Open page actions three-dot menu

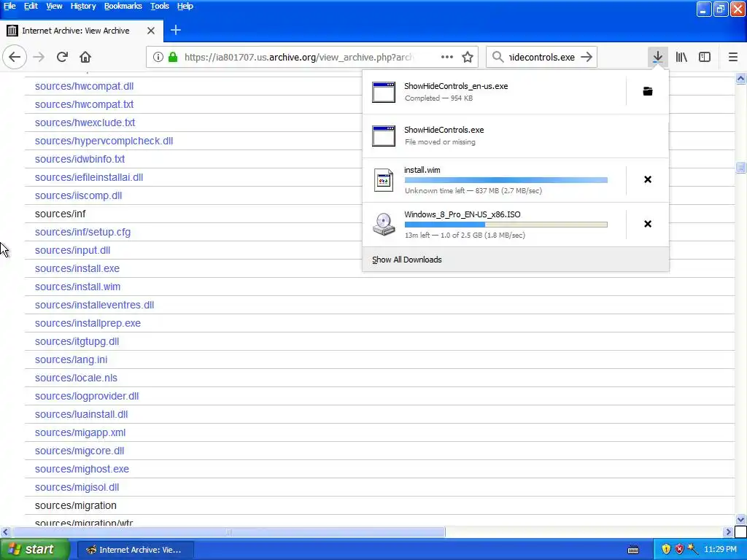[447, 57]
